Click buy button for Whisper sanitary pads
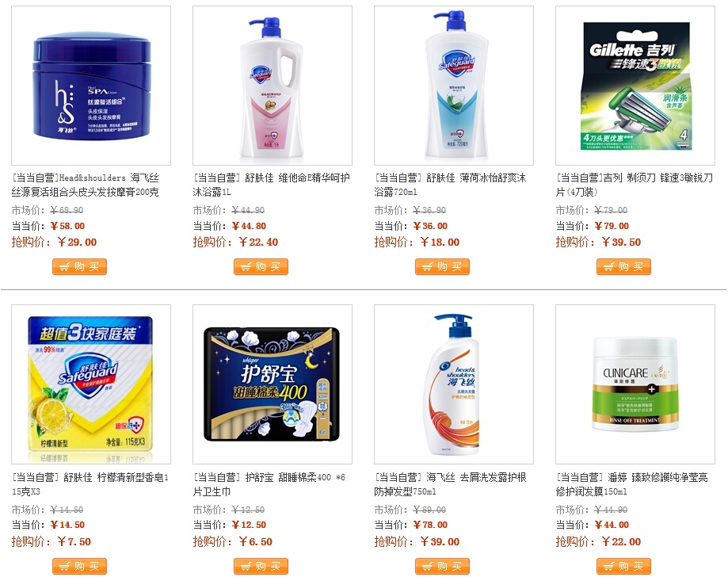Screen dimensions: 728x577 tap(261, 567)
